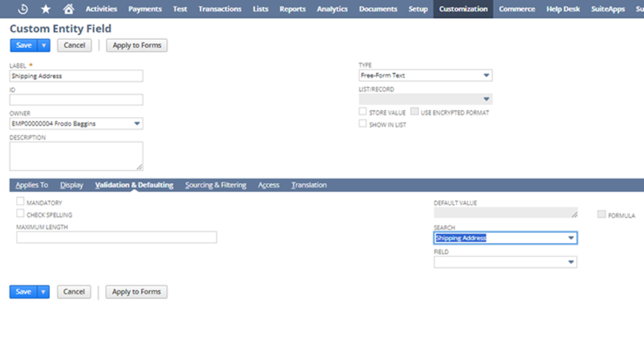Open the Transactions menu
The image size is (644, 343).
(x=220, y=9)
